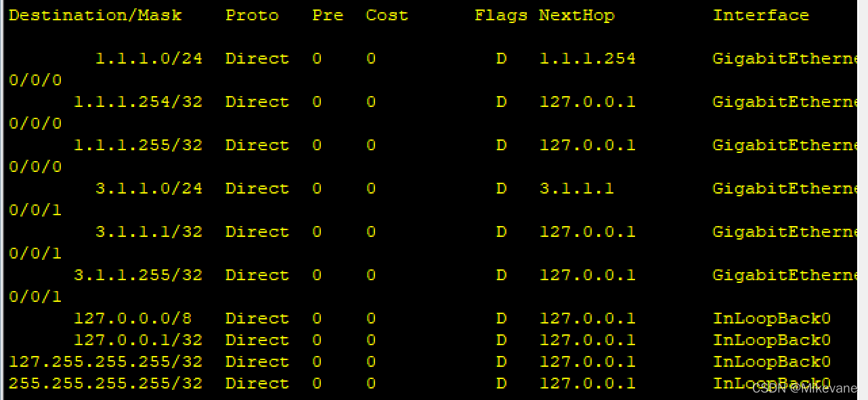868x400 pixels.
Task: Select destination 1.1.1.0/24
Action: pyautogui.click(x=149, y=59)
